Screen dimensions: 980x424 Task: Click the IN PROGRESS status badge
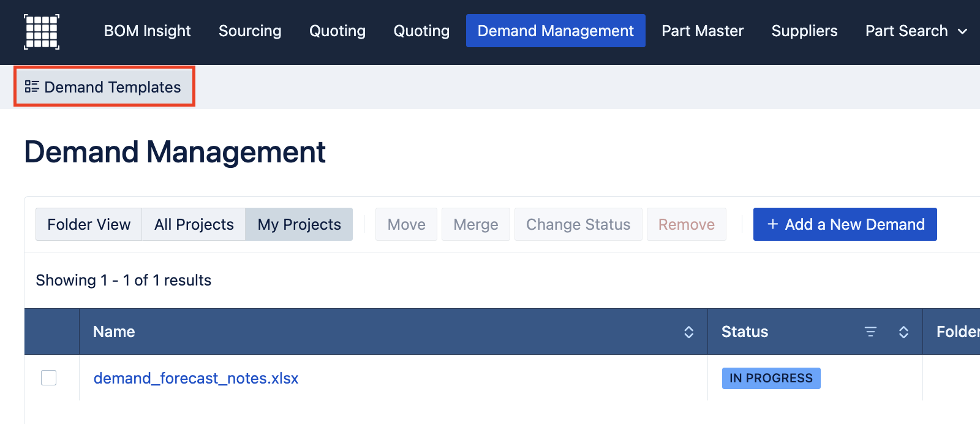tap(771, 378)
